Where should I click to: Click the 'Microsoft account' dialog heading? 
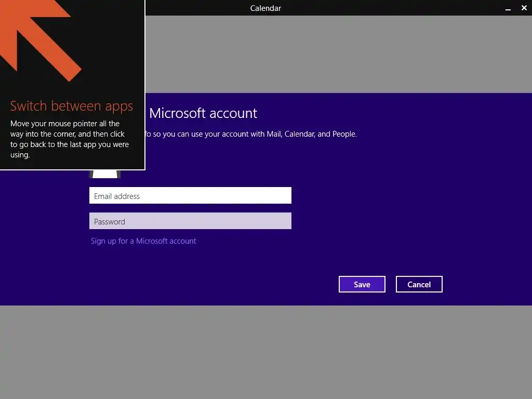pos(203,113)
